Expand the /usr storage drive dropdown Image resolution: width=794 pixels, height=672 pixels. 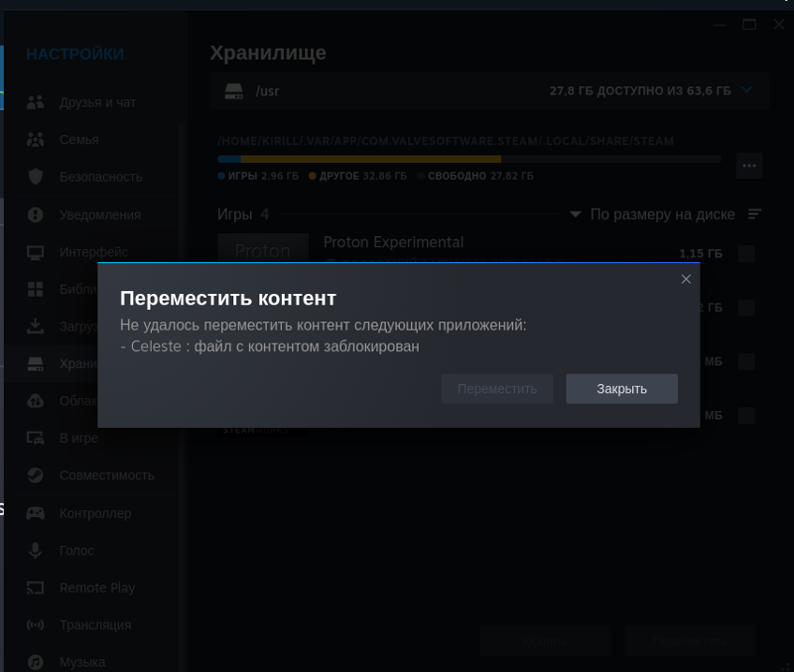pos(747,90)
